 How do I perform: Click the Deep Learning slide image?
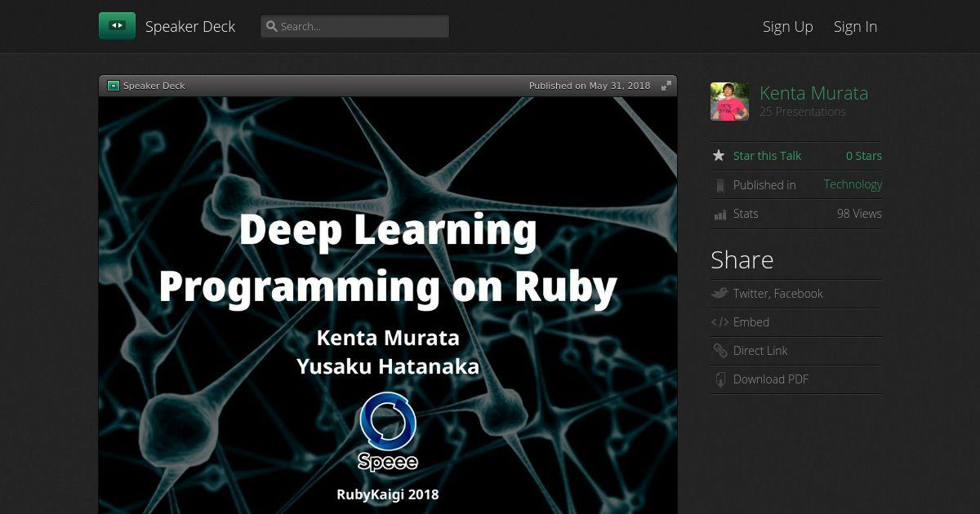388,305
